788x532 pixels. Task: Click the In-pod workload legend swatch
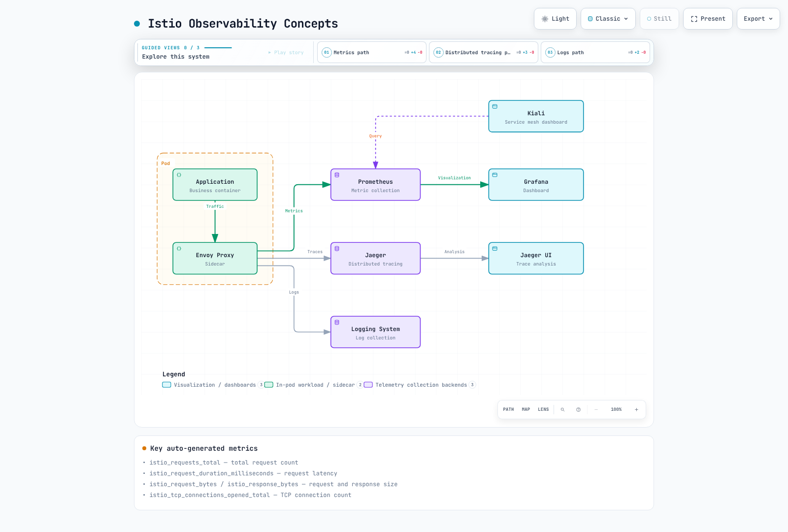tap(269, 385)
